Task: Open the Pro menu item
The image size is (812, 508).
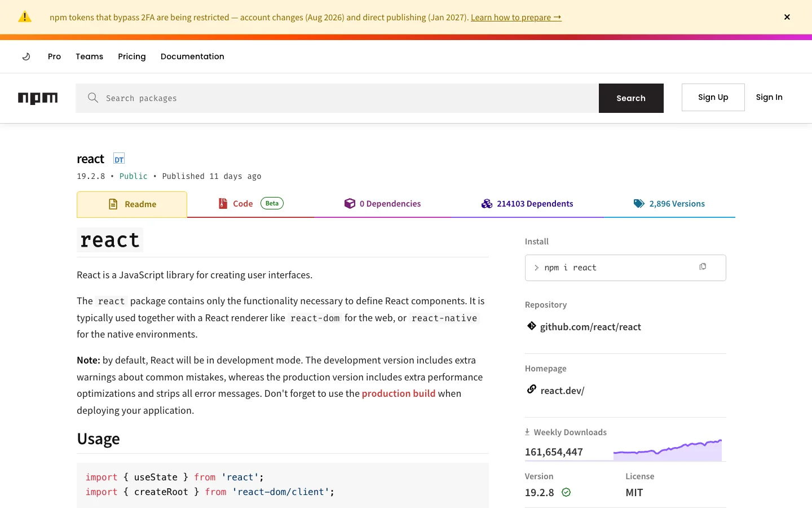Action: [54, 56]
